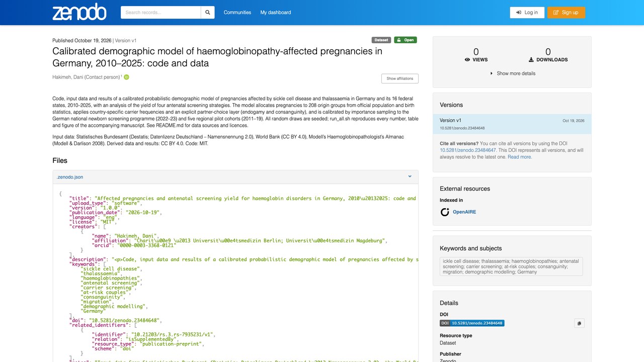This screenshot has height=362, width=644.
Task: Collapse the .zenodo.json file preview chevron
Action: [410, 176]
